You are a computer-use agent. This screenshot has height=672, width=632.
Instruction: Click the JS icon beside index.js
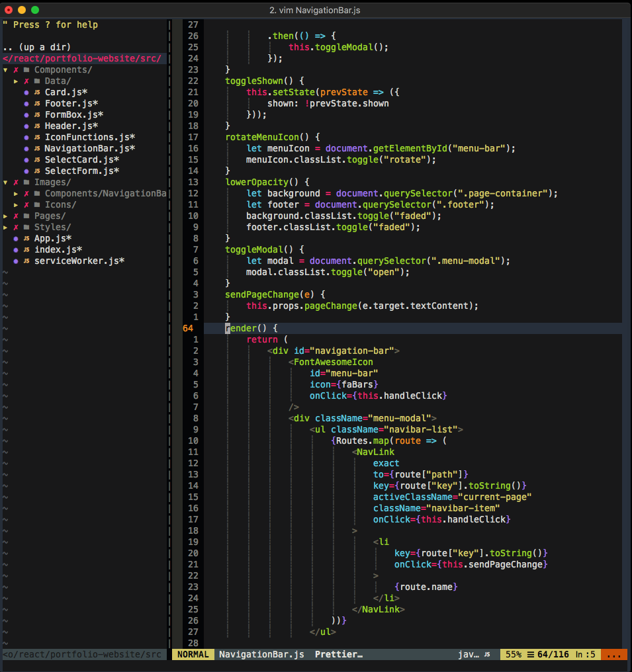26,249
